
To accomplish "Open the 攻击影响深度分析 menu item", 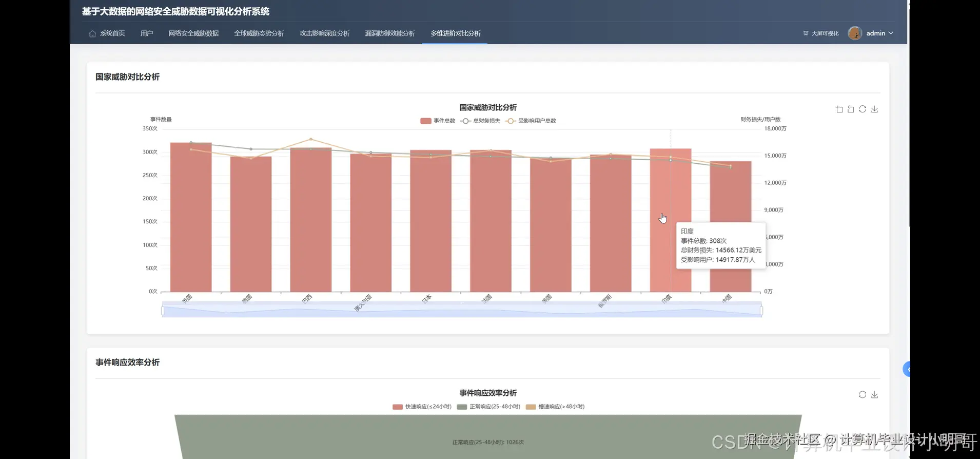I will 325,33.
